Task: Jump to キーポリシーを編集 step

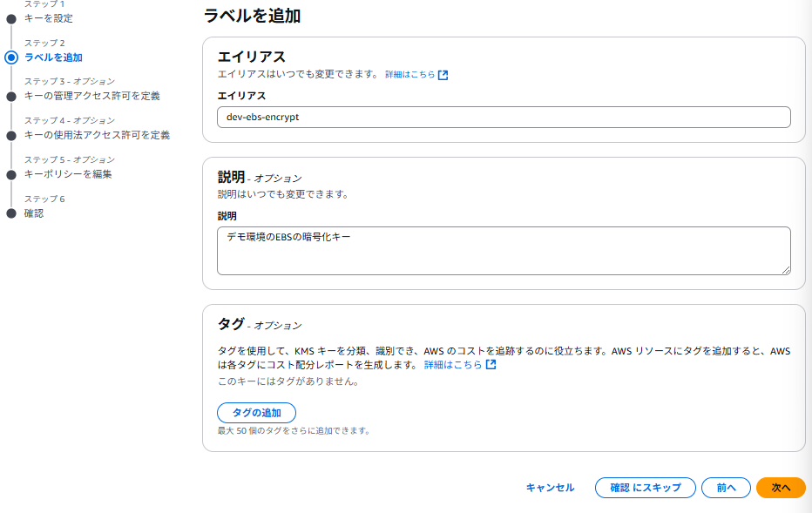Action: pos(68,174)
